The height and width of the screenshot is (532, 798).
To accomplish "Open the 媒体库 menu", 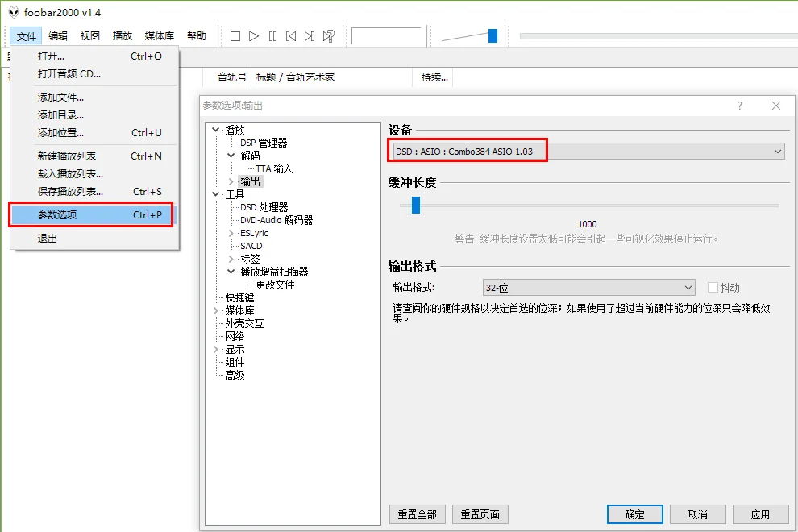I will 160,36.
